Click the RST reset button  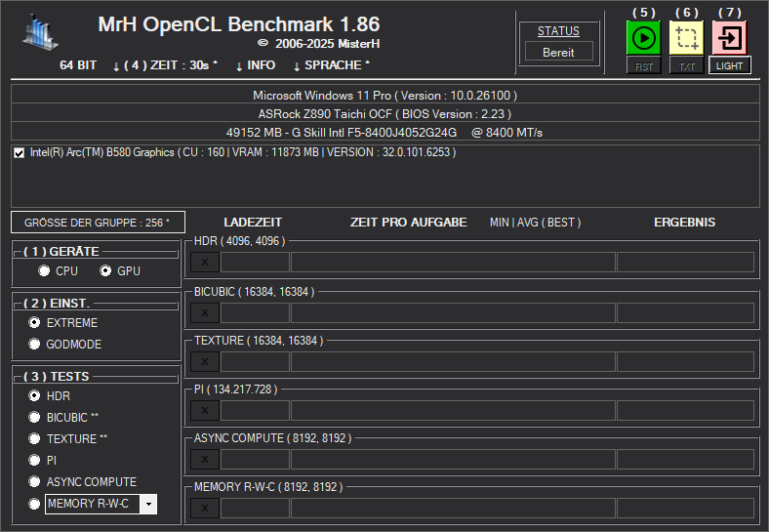click(x=643, y=65)
